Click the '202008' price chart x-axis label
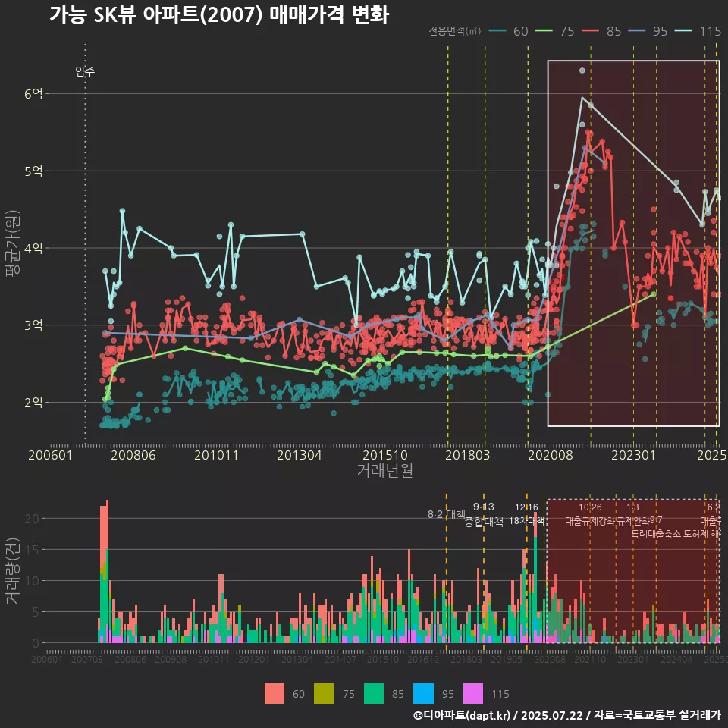The image size is (728, 728). (x=551, y=455)
